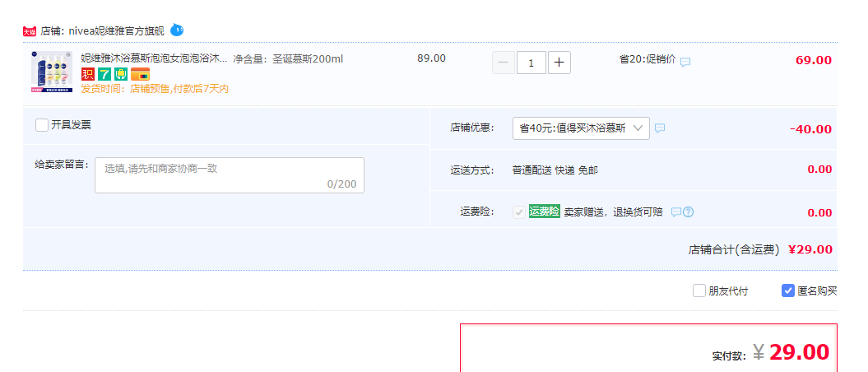Click the red 积 points icon

(x=87, y=74)
